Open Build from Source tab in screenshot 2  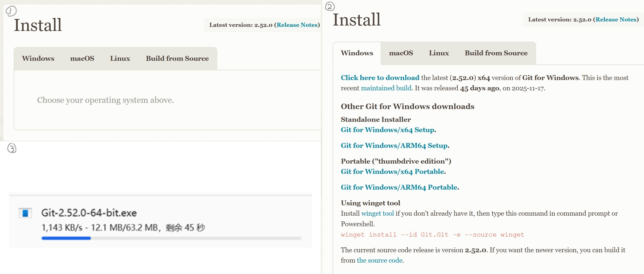pyautogui.click(x=496, y=53)
